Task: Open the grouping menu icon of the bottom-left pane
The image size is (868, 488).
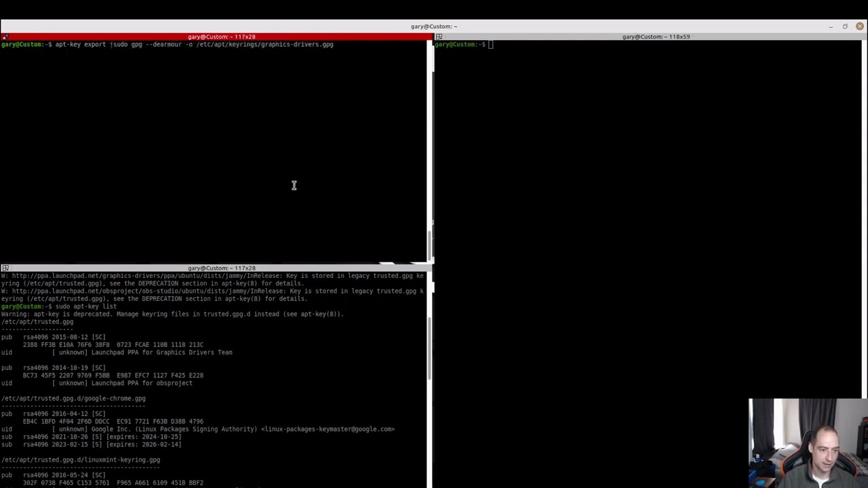Action: click(5, 268)
